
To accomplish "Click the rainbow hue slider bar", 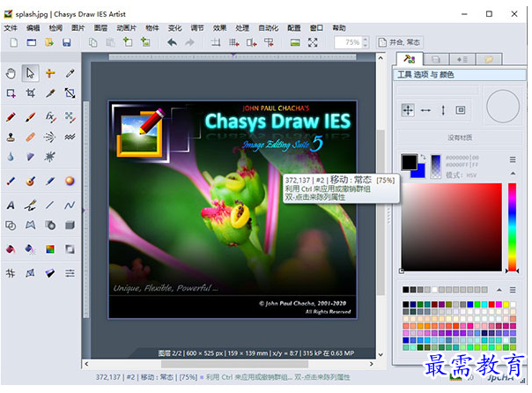I will [512, 227].
